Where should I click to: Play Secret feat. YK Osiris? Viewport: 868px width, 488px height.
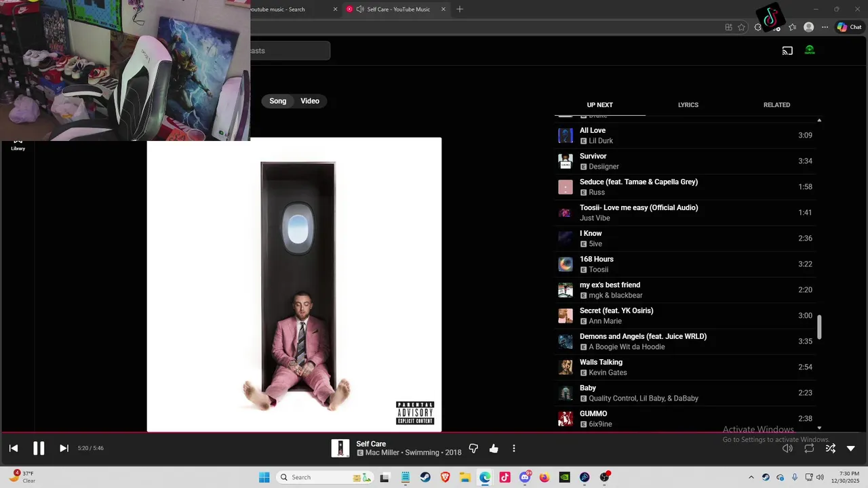tap(685, 316)
